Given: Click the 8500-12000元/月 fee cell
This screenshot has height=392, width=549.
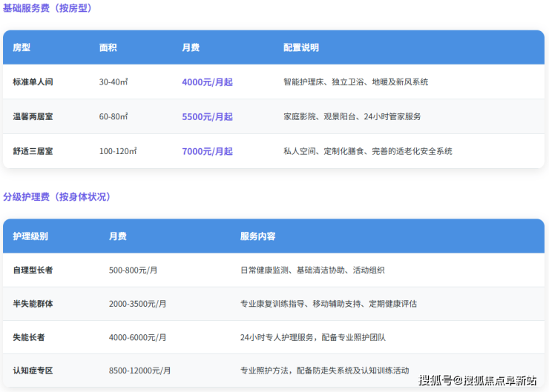Looking at the screenshot, I should [x=140, y=371].
